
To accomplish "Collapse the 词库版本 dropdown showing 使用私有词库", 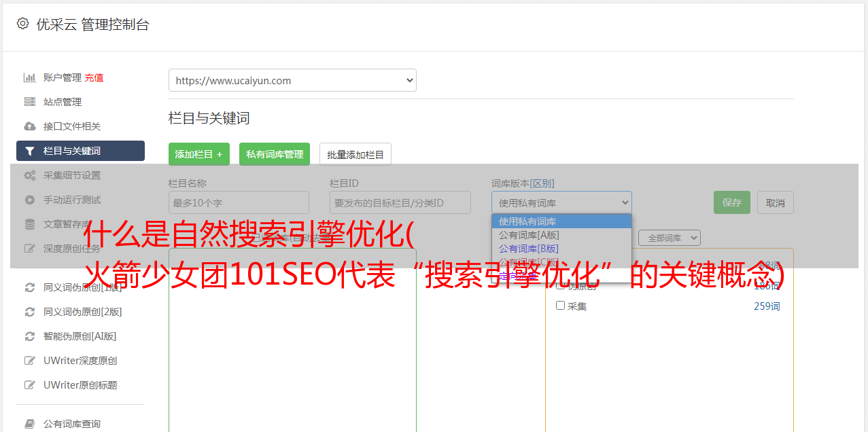I will tap(561, 202).
